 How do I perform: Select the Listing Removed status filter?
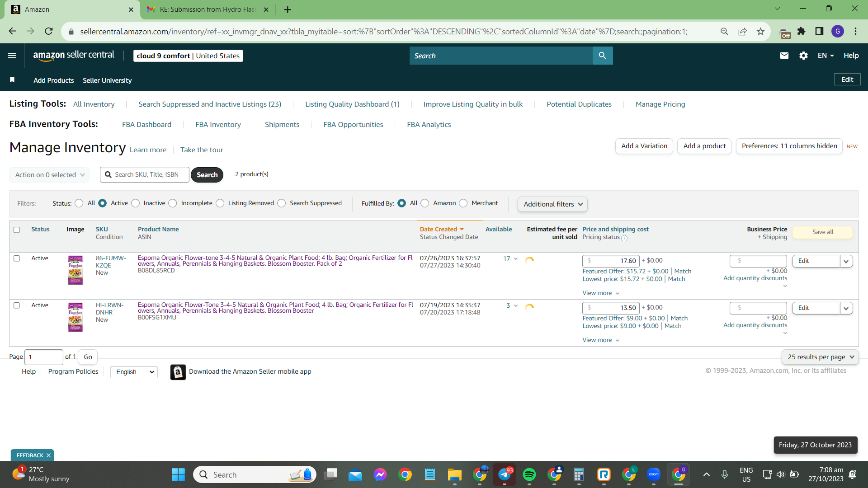(220, 203)
